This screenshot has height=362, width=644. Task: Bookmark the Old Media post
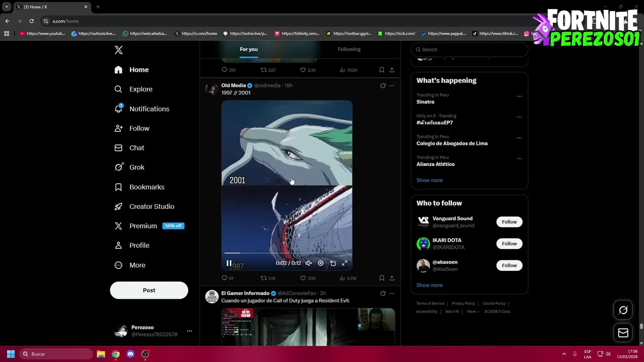pyautogui.click(x=382, y=278)
